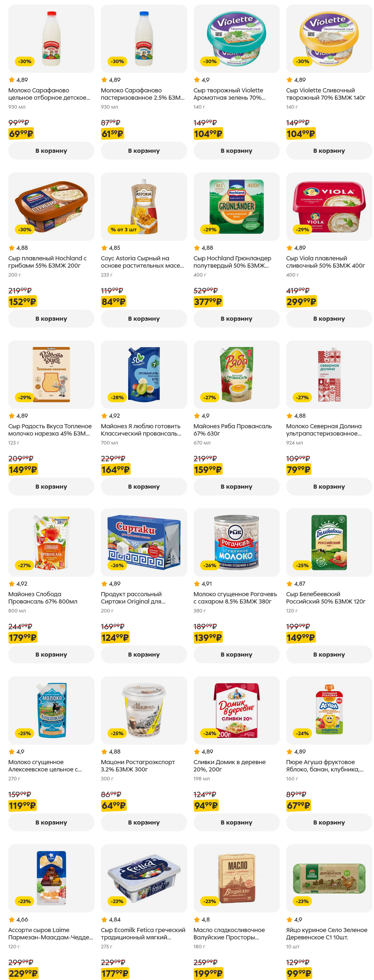Add Пюре Агуша фруктовое to cart
374x980 pixels.
(329, 822)
